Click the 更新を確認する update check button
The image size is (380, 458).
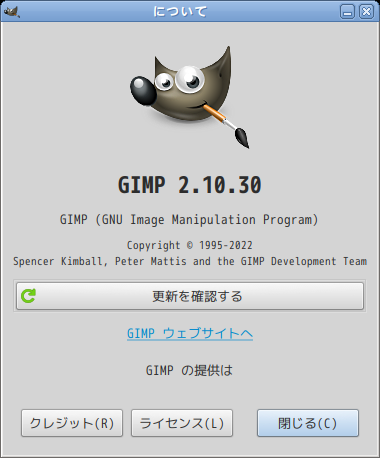pos(190,296)
